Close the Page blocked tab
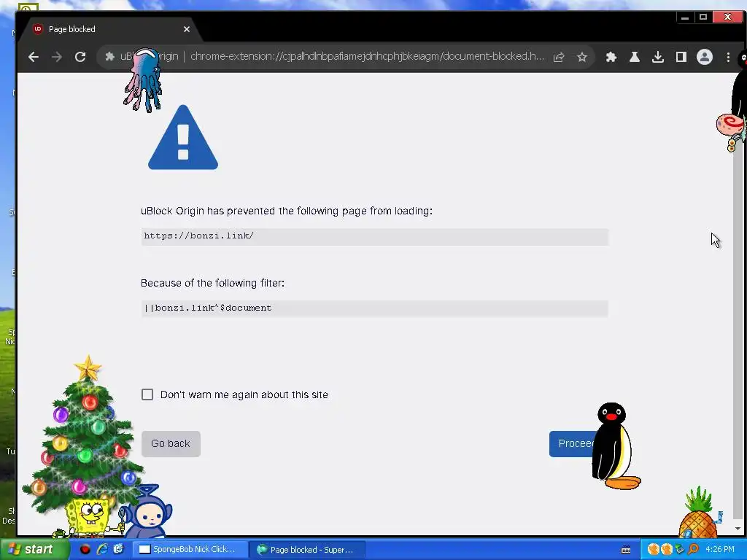Viewport: 747px width, 560px height. 187,29
